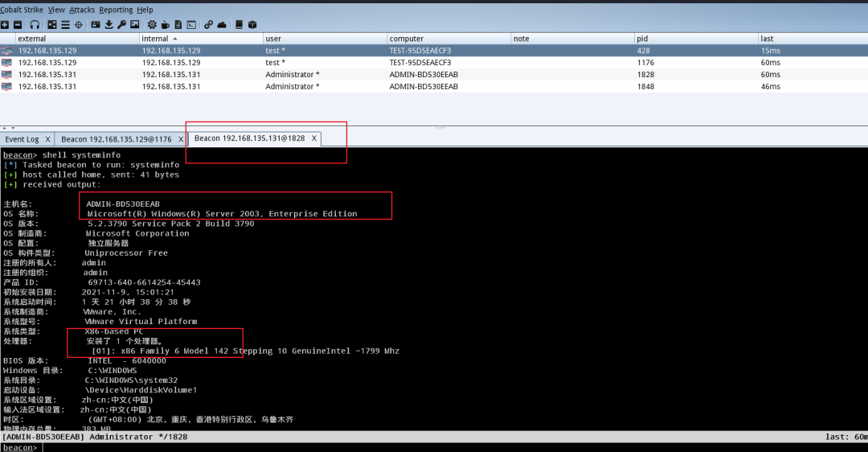Click '15ms' last value
Viewport: 868px width, 452px height.
point(770,51)
